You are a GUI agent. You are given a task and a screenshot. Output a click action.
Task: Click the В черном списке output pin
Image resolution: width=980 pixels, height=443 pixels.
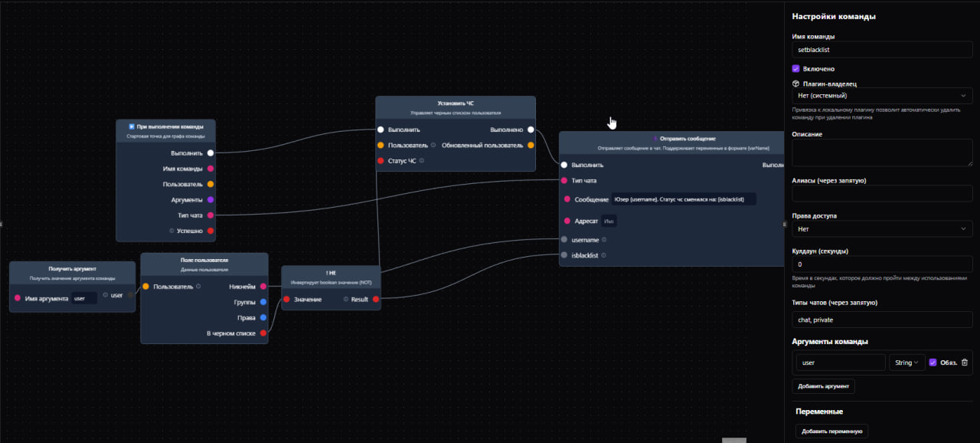tap(263, 333)
